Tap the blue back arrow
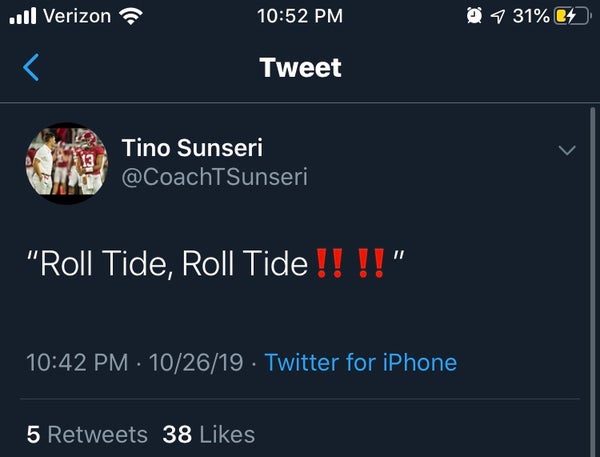The image size is (600, 457). (x=31, y=68)
